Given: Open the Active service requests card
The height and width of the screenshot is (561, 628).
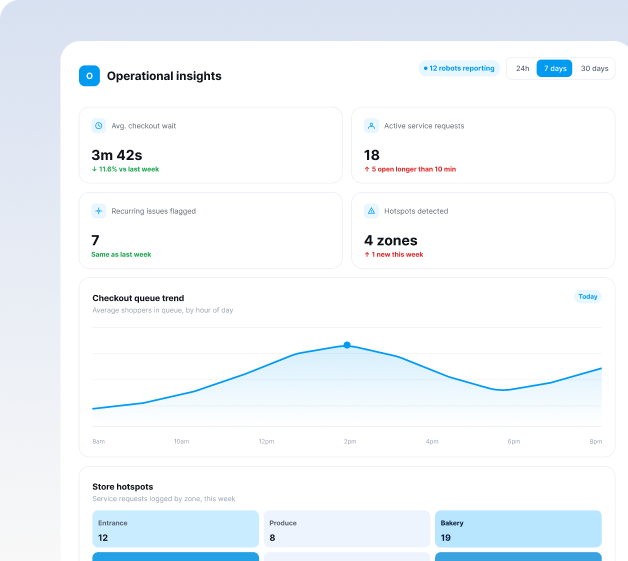Looking at the screenshot, I should pyautogui.click(x=483, y=145).
